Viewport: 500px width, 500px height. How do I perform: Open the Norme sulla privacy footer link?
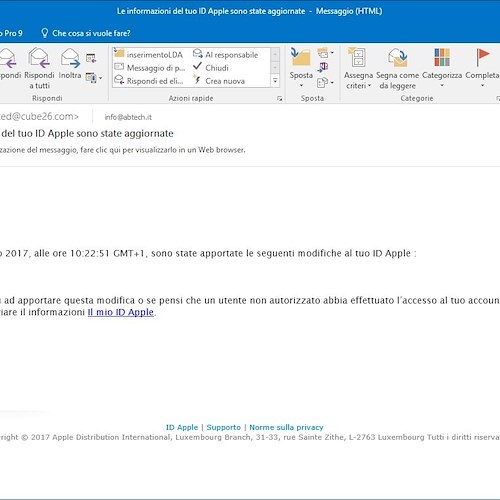click(x=286, y=427)
